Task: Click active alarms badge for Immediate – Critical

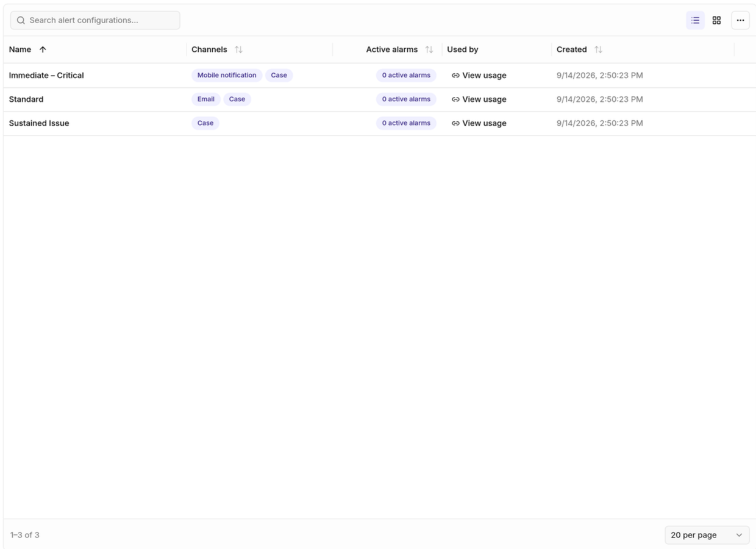Action: 406,76
